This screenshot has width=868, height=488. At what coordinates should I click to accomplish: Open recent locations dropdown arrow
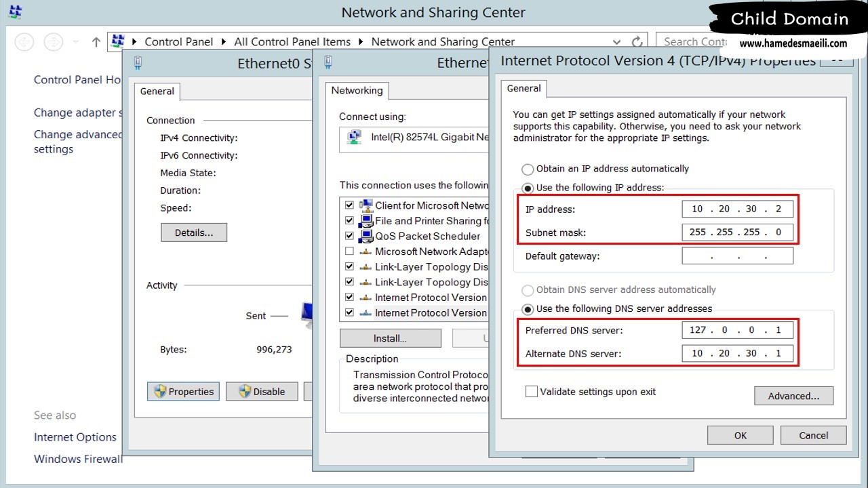tap(75, 42)
